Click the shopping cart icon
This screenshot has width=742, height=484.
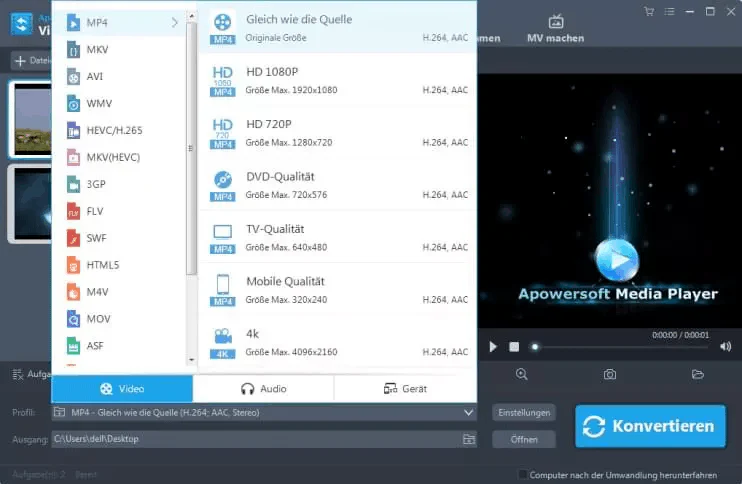coord(649,11)
